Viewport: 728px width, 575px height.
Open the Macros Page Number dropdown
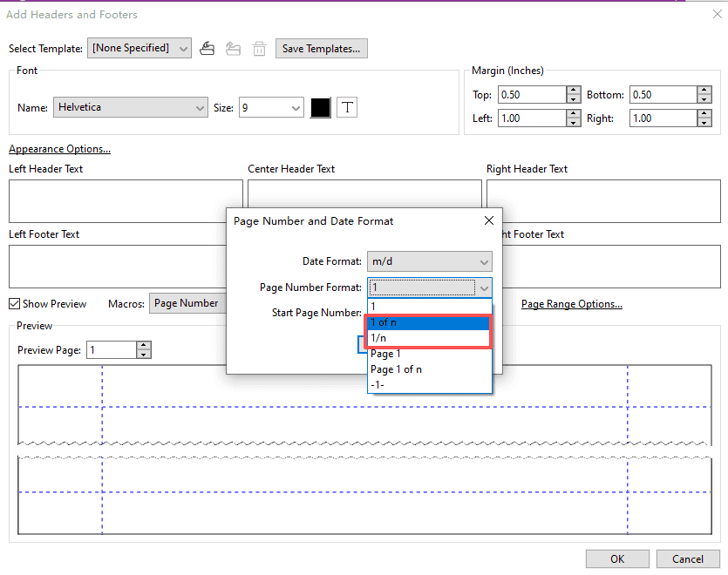click(187, 303)
